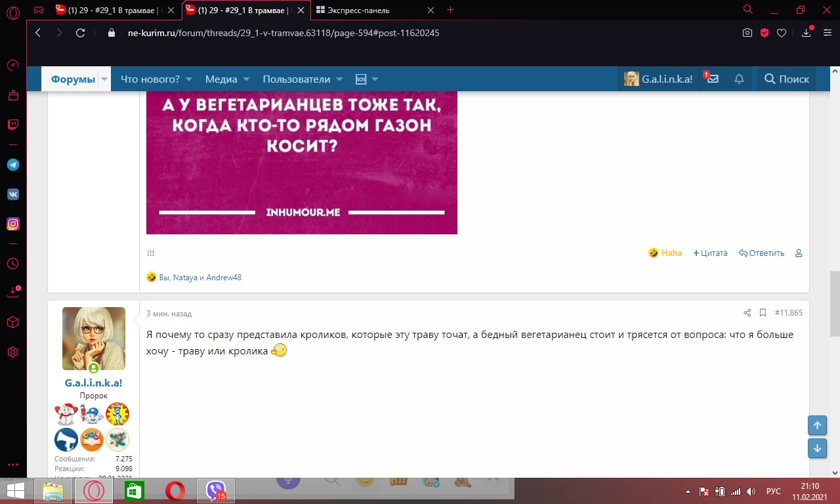Open Telegram from the Opera sidebar
The width and height of the screenshot is (840, 504).
tap(12, 165)
